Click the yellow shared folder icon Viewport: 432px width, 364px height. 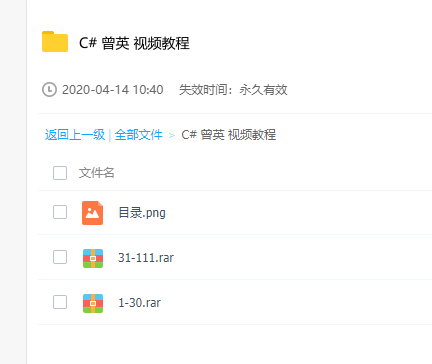coord(55,42)
